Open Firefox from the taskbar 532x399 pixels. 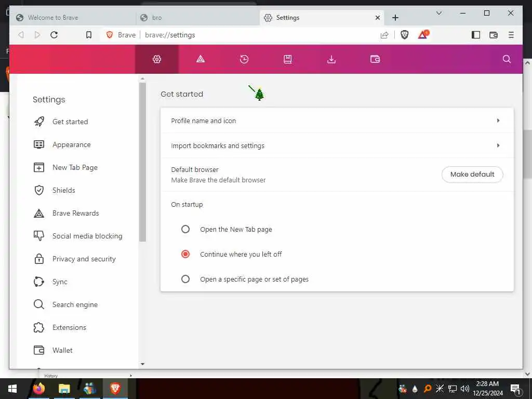(38, 389)
